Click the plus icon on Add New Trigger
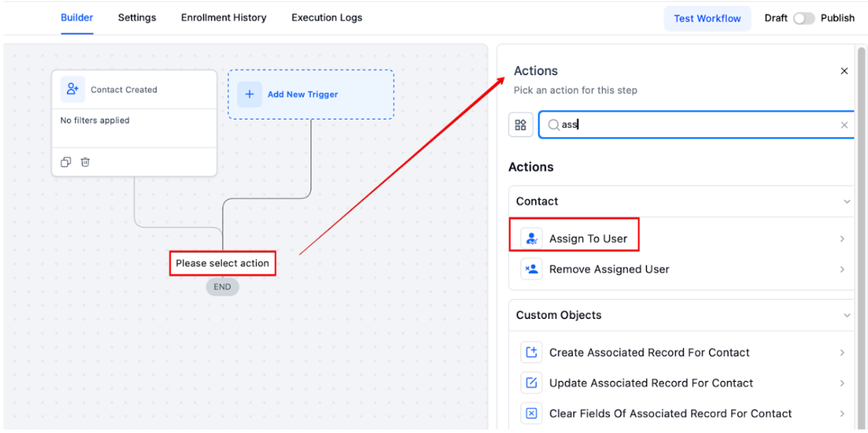The image size is (868, 433). coord(249,94)
